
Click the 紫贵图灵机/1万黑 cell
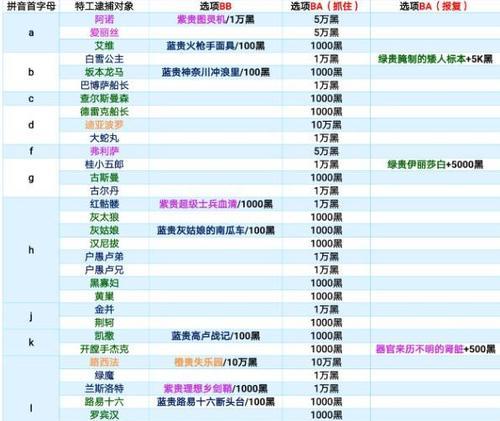tap(216, 19)
